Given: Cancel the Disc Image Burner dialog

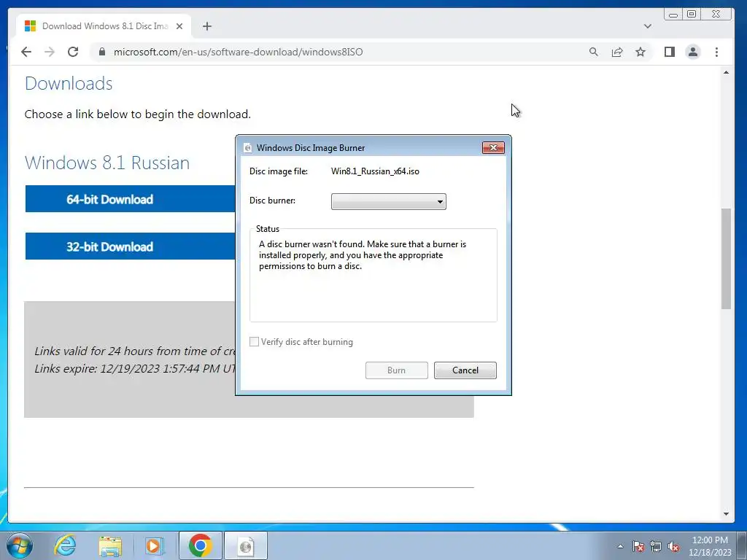Looking at the screenshot, I should [465, 370].
